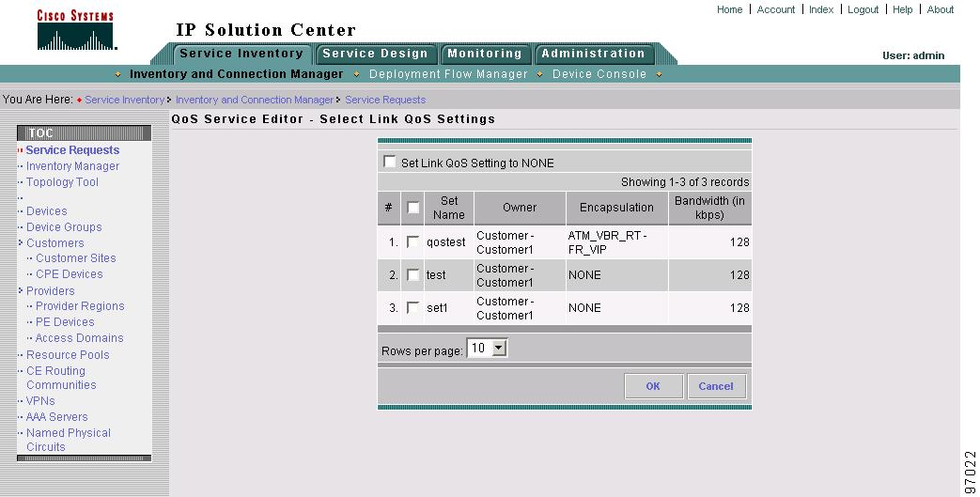Open the Monitoring tab

point(485,54)
